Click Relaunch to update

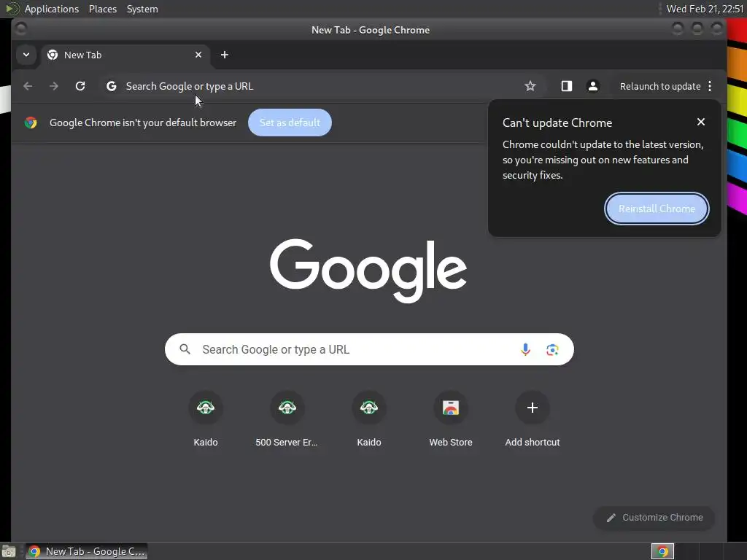click(x=659, y=86)
